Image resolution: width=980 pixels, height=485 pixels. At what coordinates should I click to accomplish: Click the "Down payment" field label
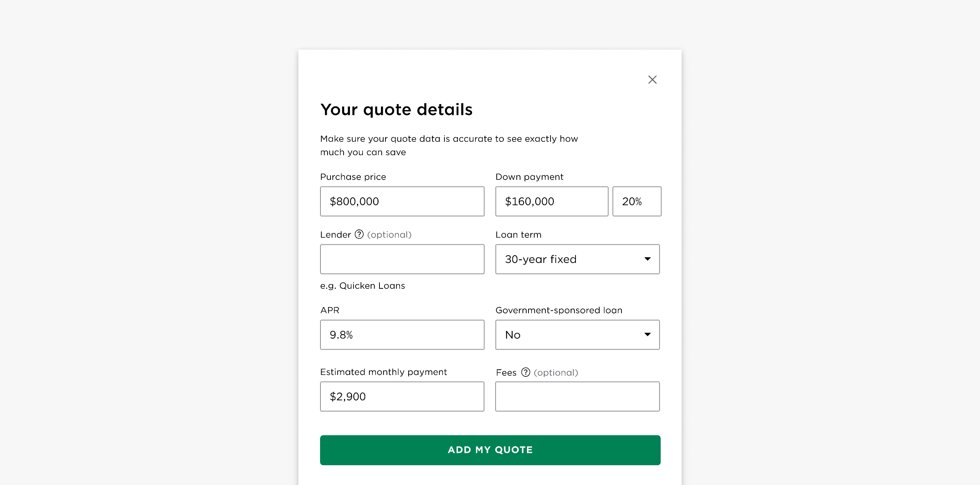pos(529,177)
